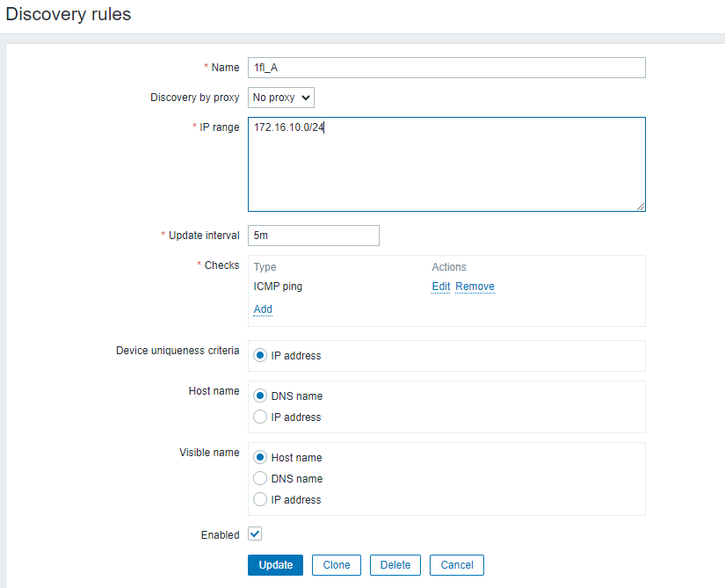Click the Name input field
The image size is (725, 588).
pyautogui.click(x=446, y=68)
